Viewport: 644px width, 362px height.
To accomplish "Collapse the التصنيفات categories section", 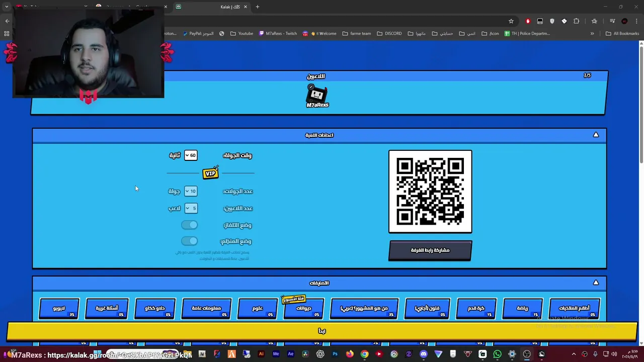I will coord(596,283).
